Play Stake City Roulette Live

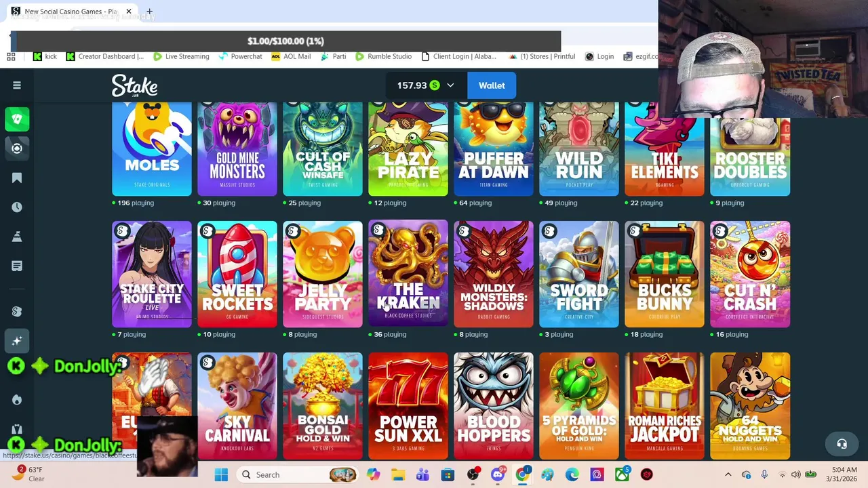pyautogui.click(x=152, y=274)
